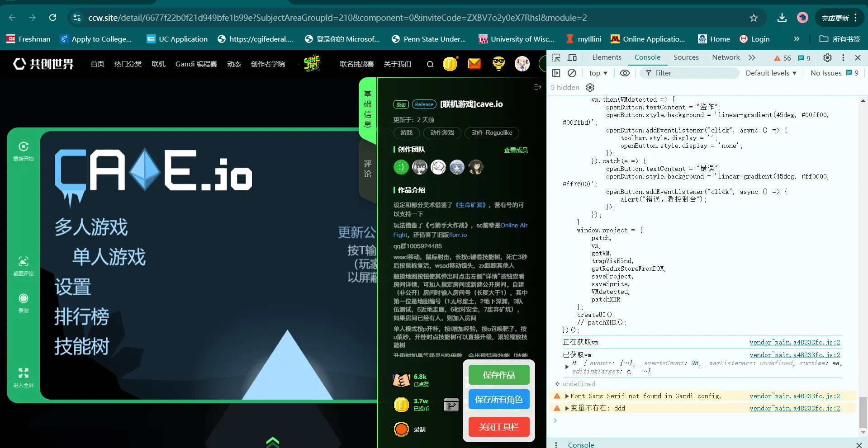
Task: Clear the console with the block icon
Action: point(572,73)
